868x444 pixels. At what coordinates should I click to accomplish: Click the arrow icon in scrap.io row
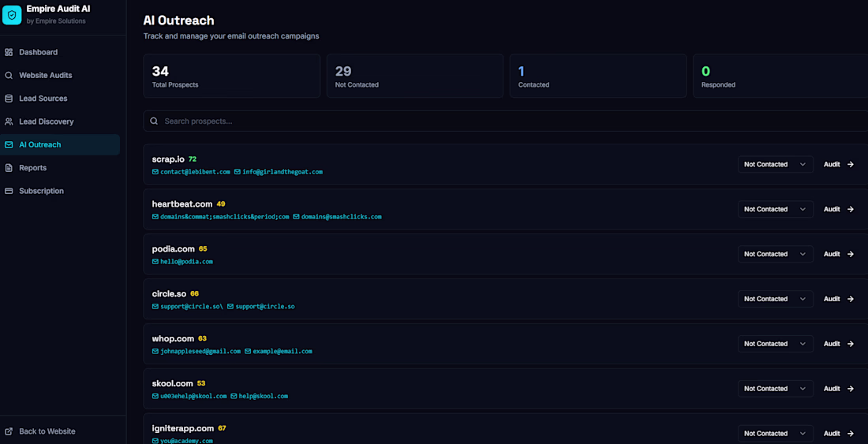coord(851,164)
